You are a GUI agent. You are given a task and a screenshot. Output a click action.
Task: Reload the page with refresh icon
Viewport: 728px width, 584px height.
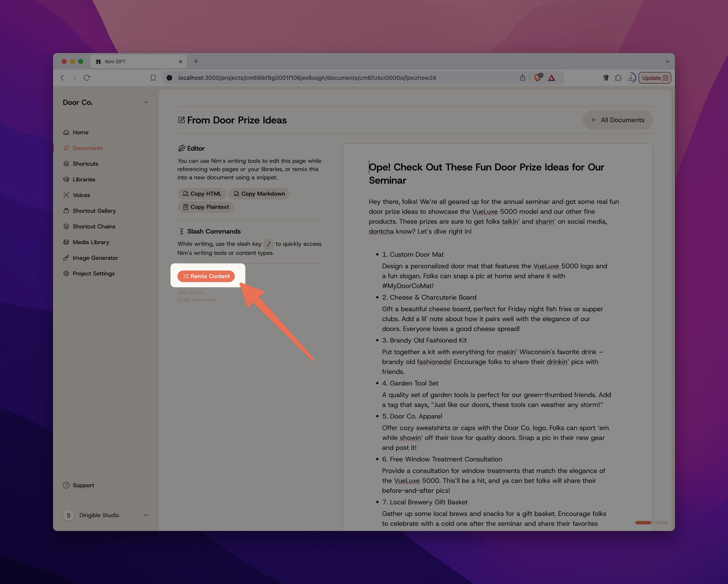(x=87, y=78)
